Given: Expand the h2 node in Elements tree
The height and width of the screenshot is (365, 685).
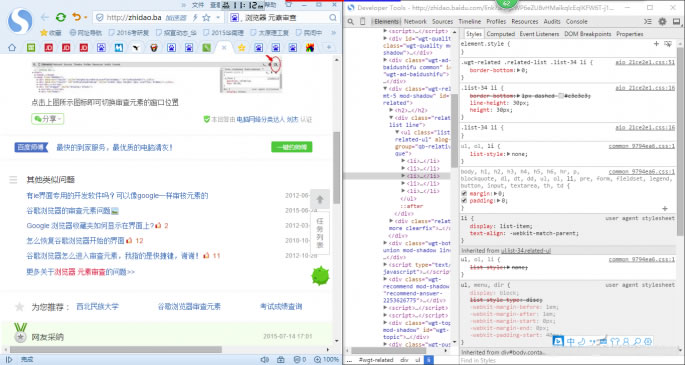Looking at the screenshot, I should (391, 110).
